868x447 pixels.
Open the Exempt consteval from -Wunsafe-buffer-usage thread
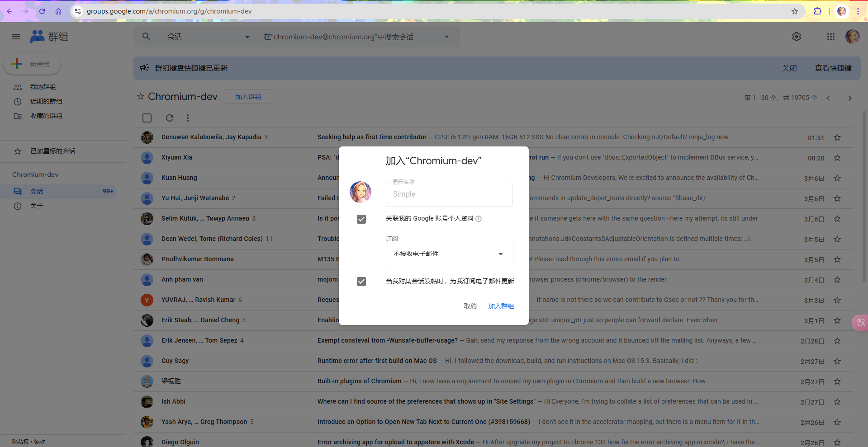[x=388, y=341]
